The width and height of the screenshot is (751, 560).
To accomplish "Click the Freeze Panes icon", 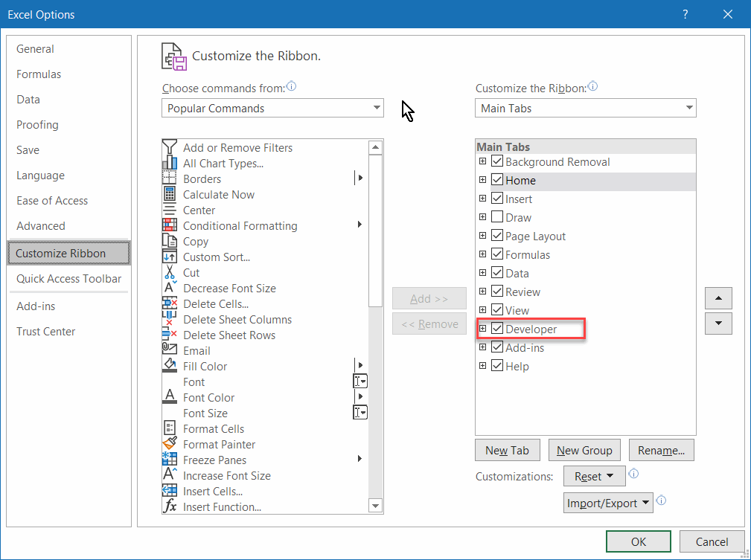I will coord(170,460).
